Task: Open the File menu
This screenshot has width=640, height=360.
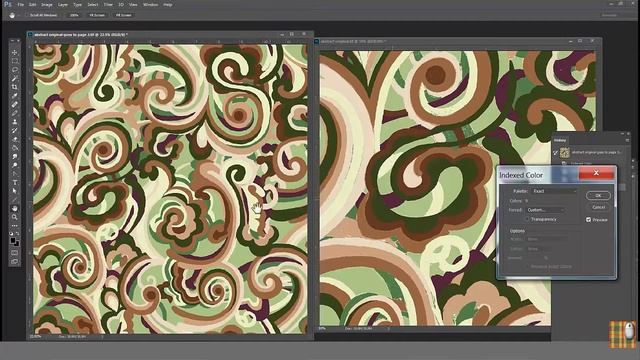Action: [x=20, y=4]
